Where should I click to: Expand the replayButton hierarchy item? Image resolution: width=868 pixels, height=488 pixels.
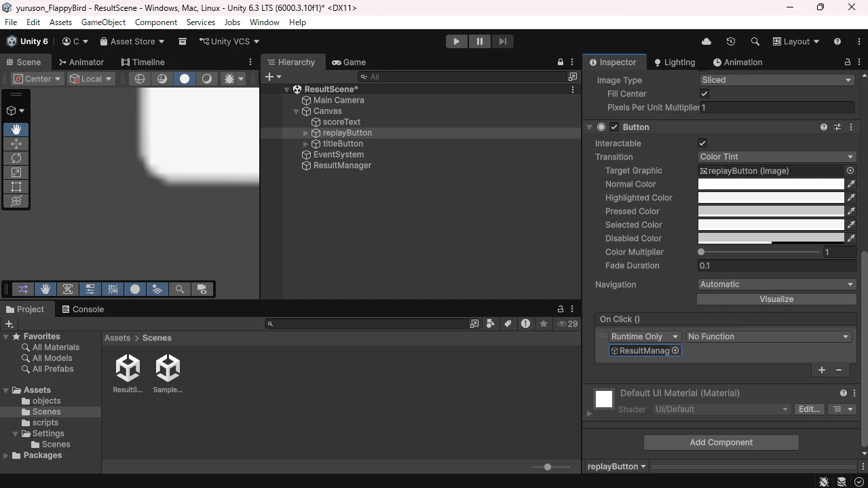tap(305, 133)
